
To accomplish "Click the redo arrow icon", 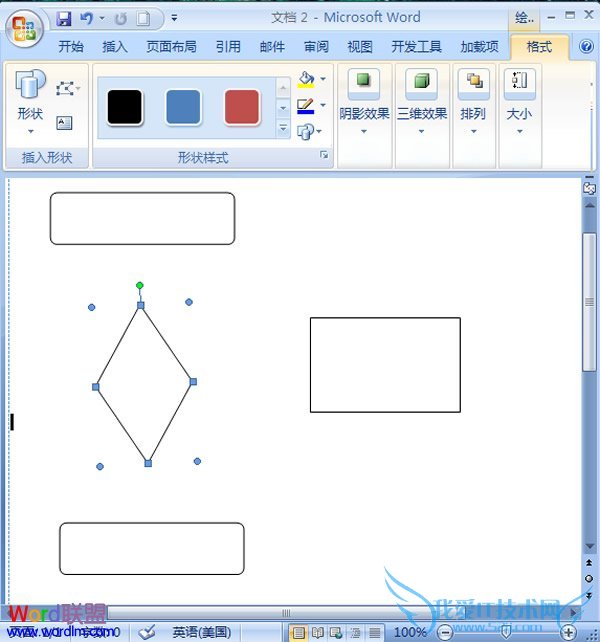I will [x=120, y=18].
